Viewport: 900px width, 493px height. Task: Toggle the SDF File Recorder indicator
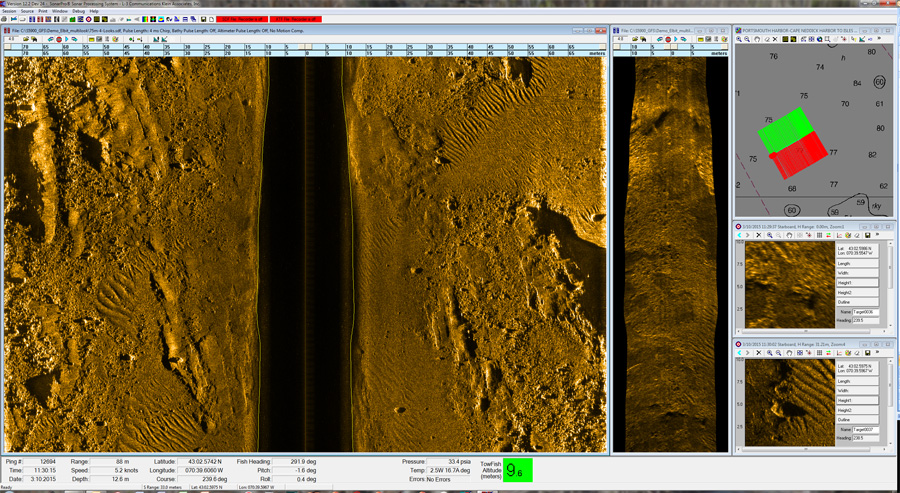click(241, 19)
